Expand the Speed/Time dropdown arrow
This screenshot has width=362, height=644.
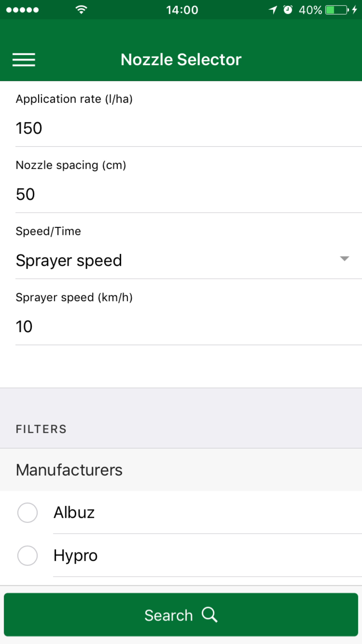[x=345, y=258]
